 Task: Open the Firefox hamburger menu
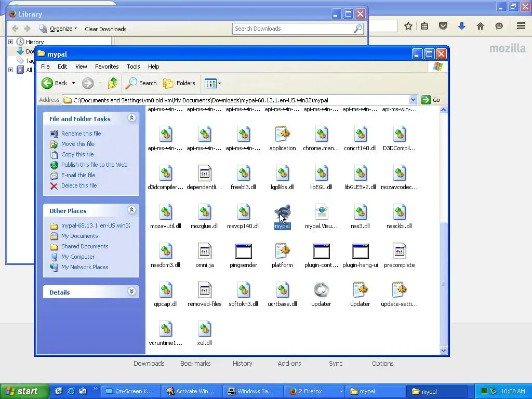521,26
